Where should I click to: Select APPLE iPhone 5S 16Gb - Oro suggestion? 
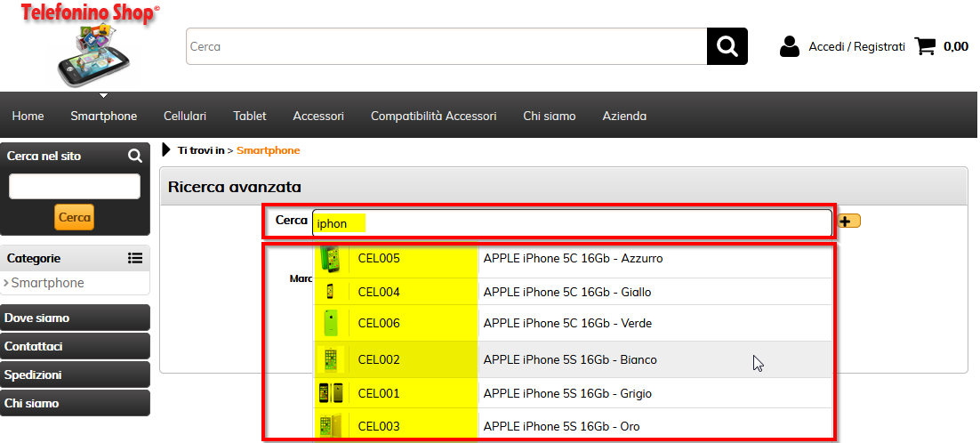[x=561, y=426]
